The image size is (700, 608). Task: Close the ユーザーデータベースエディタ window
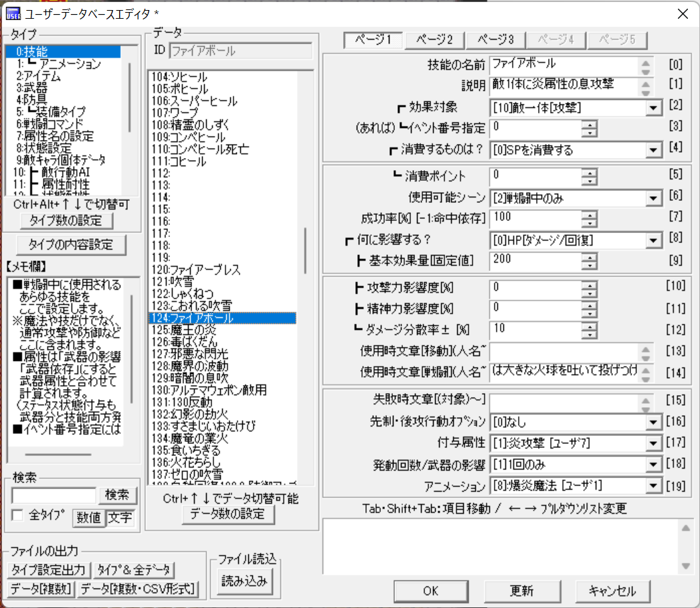click(683, 14)
